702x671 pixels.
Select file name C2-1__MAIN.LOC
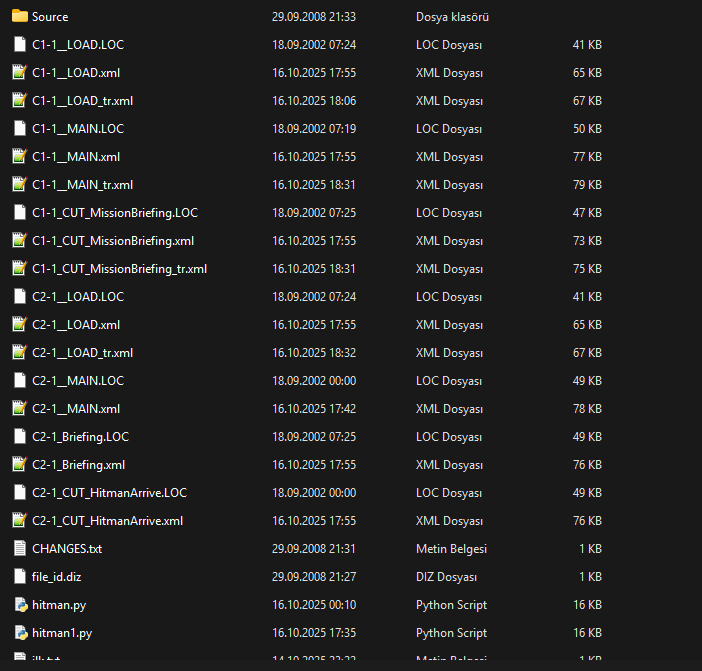pos(78,381)
